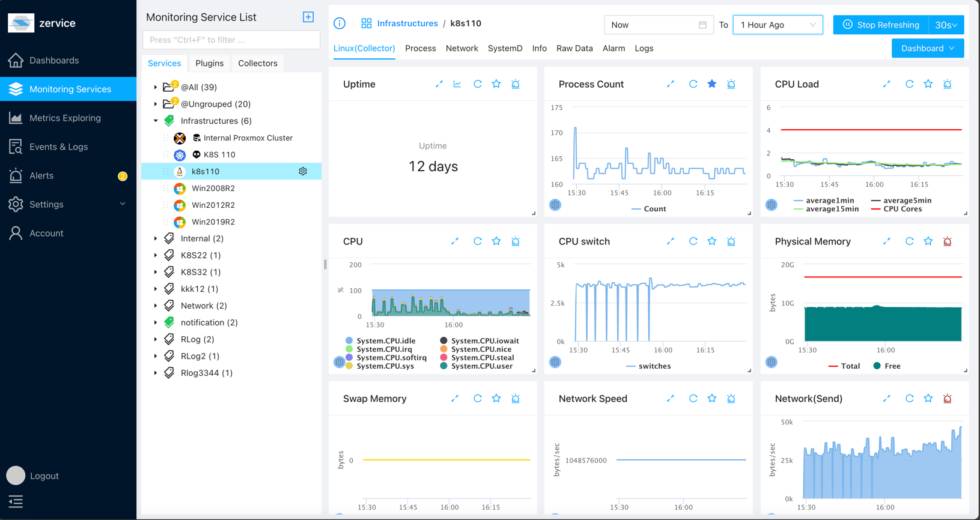Open the SystemD tab
The image size is (980, 520).
[x=505, y=48]
